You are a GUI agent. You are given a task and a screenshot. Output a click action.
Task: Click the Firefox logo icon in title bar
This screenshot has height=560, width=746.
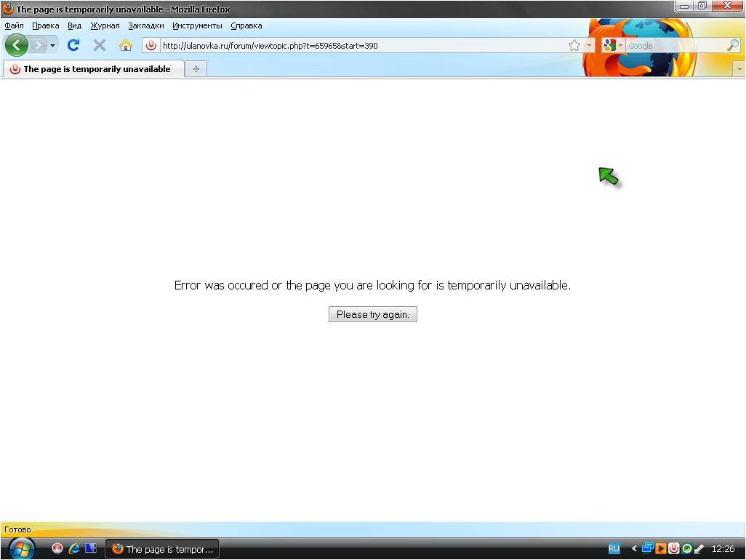tap(7, 9)
